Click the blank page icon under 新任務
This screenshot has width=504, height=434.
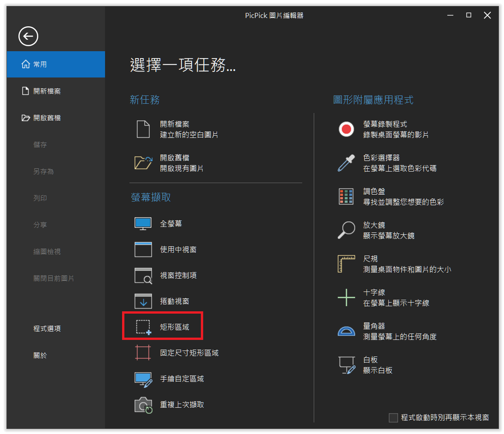pos(143,129)
